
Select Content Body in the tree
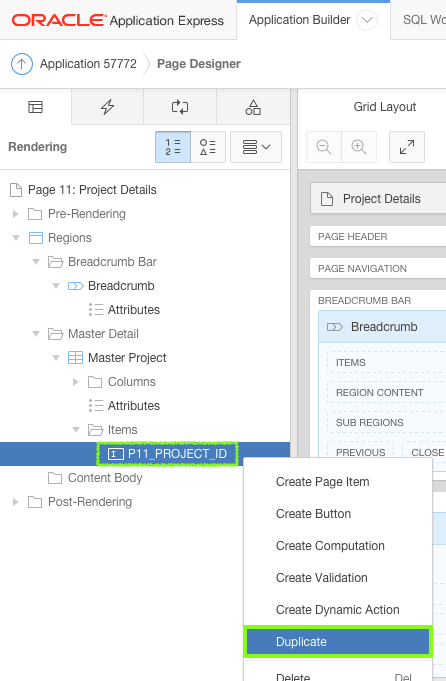click(x=105, y=478)
